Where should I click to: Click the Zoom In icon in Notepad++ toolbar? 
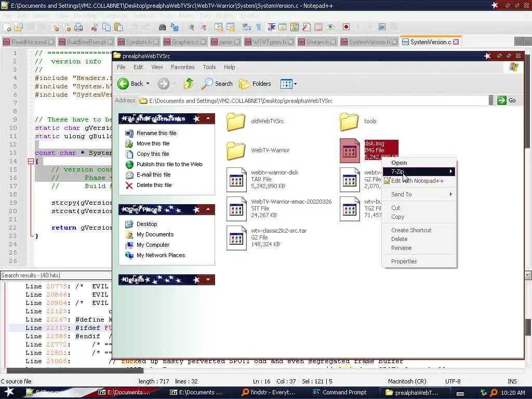tap(191, 27)
